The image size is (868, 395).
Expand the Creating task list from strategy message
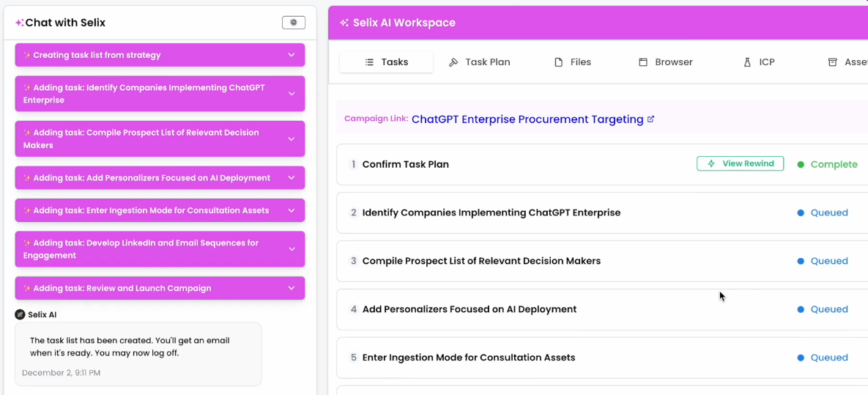pos(160,55)
